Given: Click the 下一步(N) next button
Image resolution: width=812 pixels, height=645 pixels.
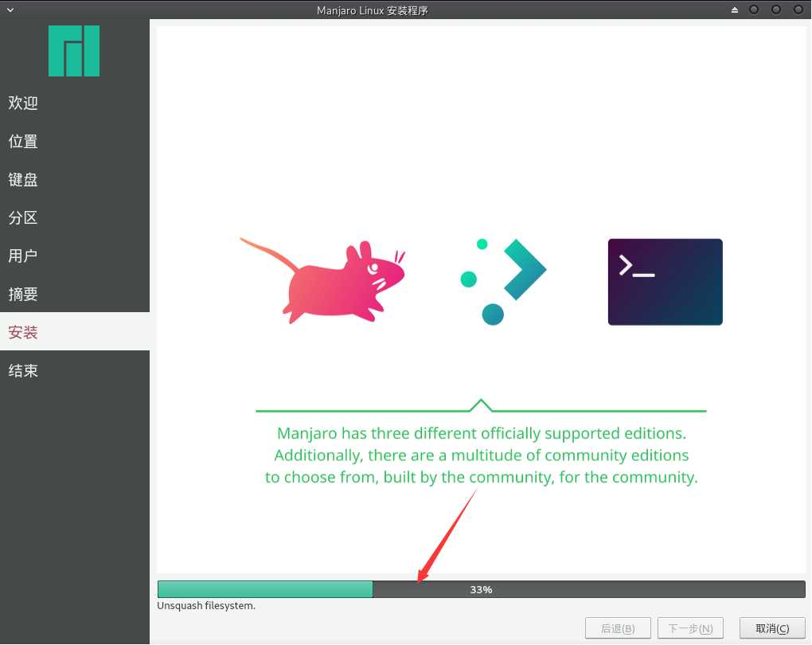Looking at the screenshot, I should coord(690,628).
